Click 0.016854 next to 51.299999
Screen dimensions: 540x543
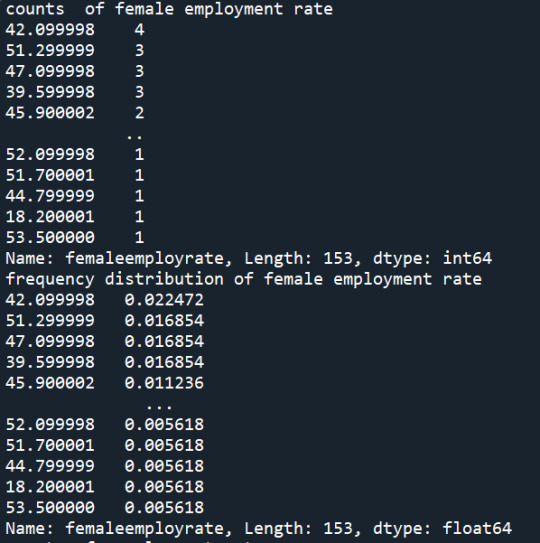coord(164,321)
